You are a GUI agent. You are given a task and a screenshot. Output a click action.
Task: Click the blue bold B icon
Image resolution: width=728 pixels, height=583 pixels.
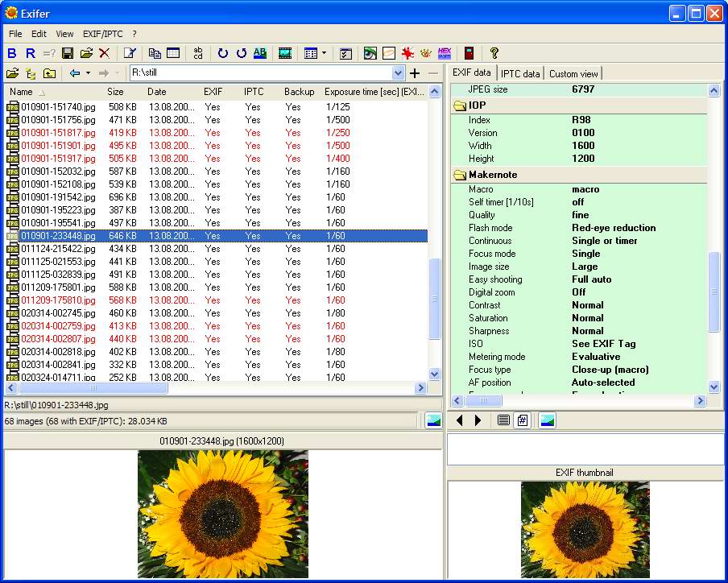(12, 54)
